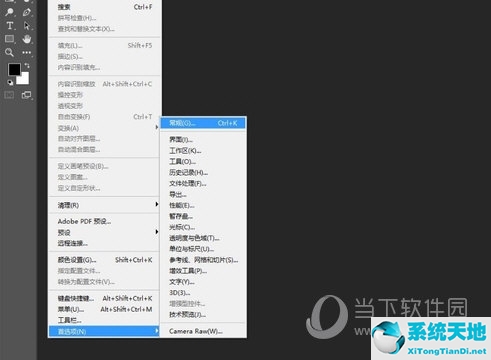Choose 定义自定形状... menu item
Viewport: 491px width, 360px height.
pyautogui.click(x=105, y=188)
